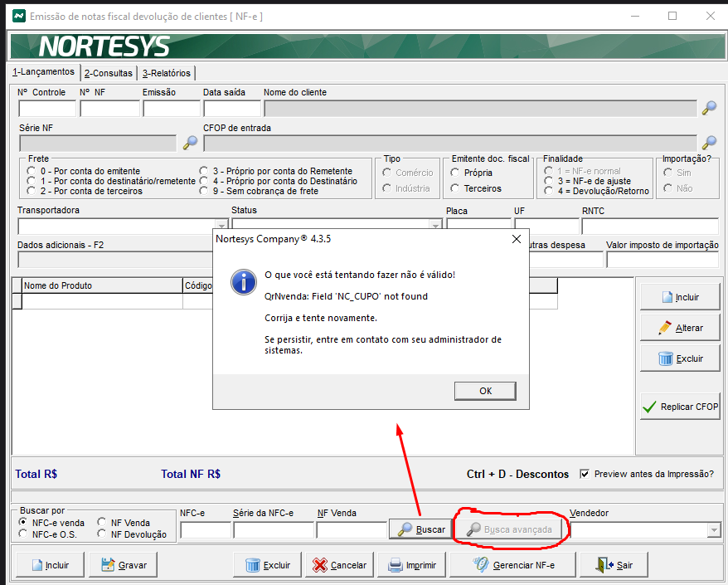Select Terceiros emitente radio option

tap(456, 188)
